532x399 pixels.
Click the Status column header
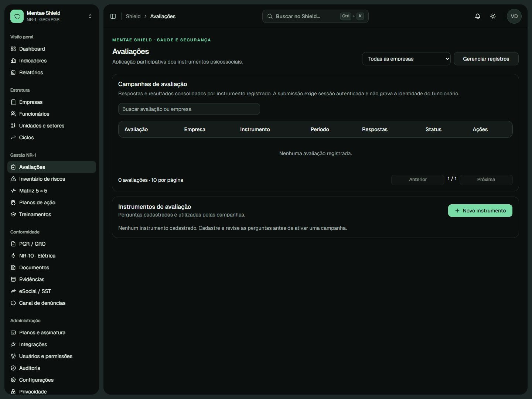(x=433, y=129)
